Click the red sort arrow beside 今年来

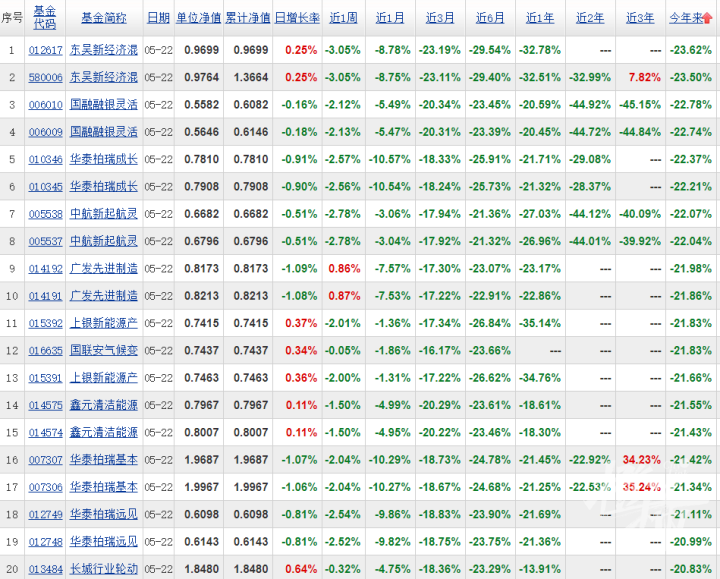coord(709,18)
